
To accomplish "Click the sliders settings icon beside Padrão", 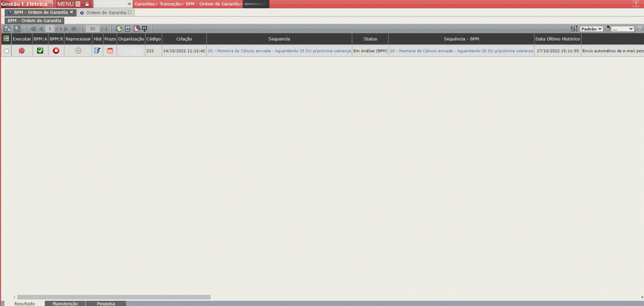I will pyautogui.click(x=574, y=29).
